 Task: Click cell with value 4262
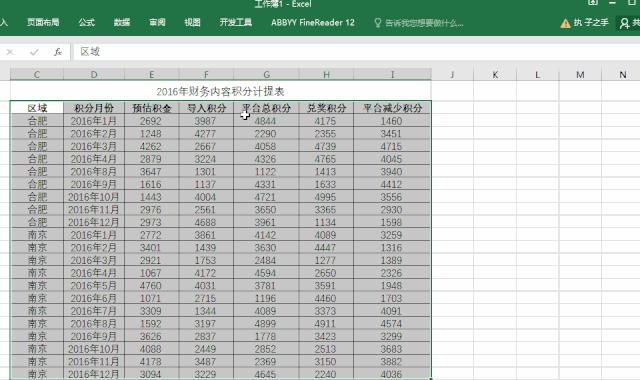(x=151, y=146)
